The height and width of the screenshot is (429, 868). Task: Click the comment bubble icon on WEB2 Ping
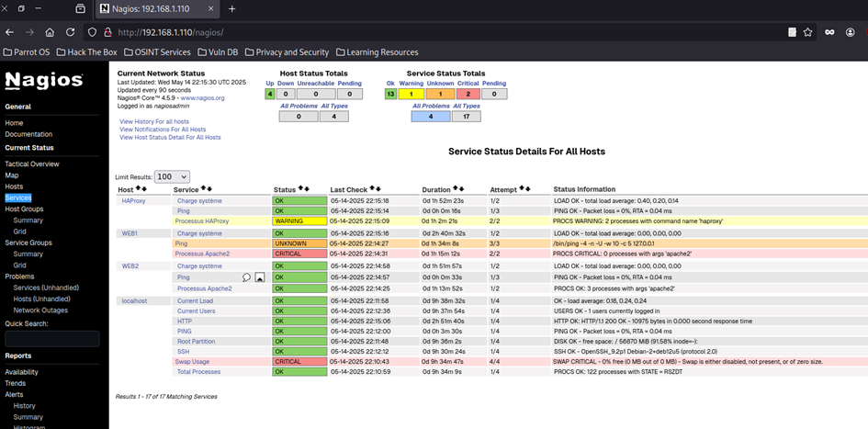246,277
